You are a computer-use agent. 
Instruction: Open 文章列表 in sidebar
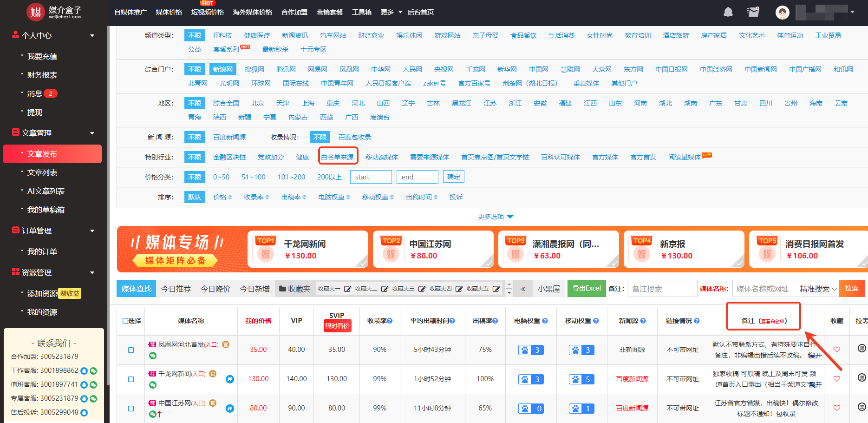coord(42,172)
